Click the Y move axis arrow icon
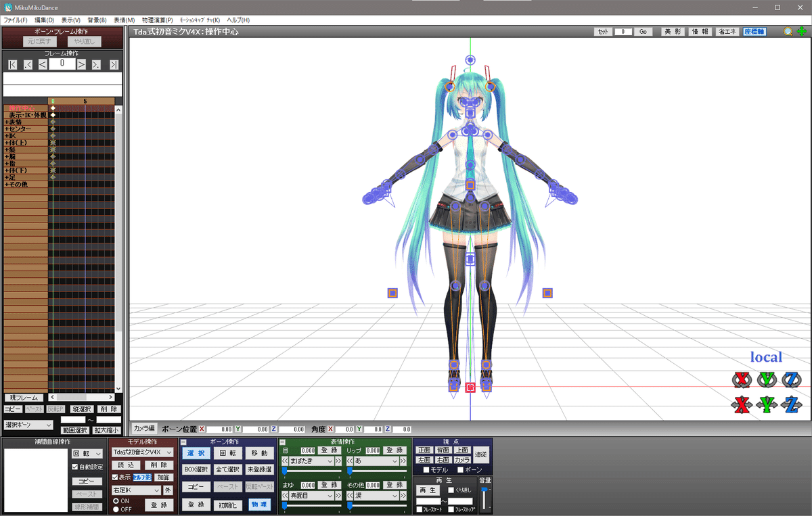Image resolution: width=812 pixels, height=516 pixels. point(766,405)
